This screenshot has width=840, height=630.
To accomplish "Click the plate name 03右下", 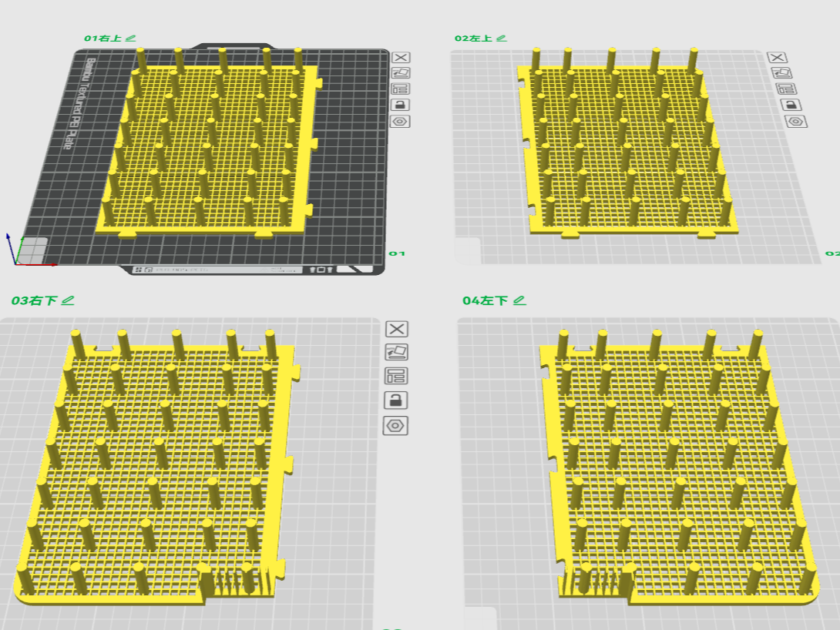I will coord(34,300).
